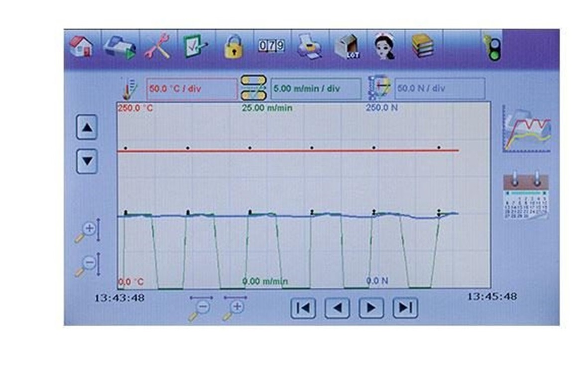Viewport: 588px width, 370px height.
Task: Open the checklist document icon
Action: (195, 46)
